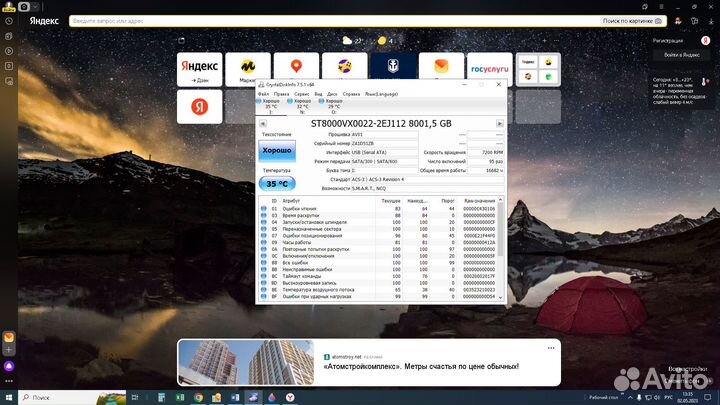The width and height of the screenshot is (720, 405).
Task: Open Google Chrome from the taskbar
Action: pyautogui.click(x=198, y=397)
